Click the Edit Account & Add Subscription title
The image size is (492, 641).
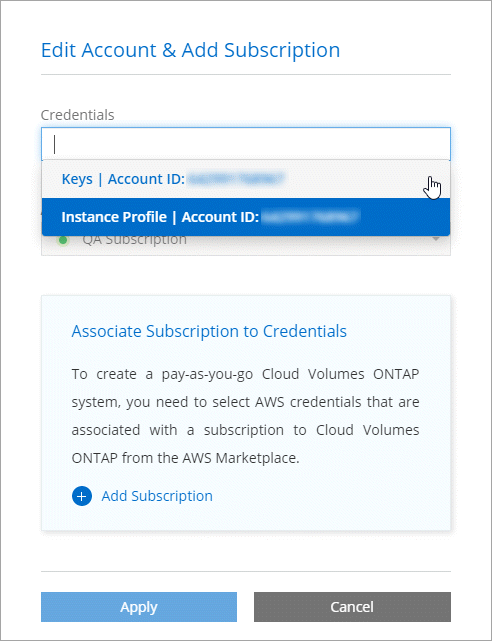tap(190, 50)
